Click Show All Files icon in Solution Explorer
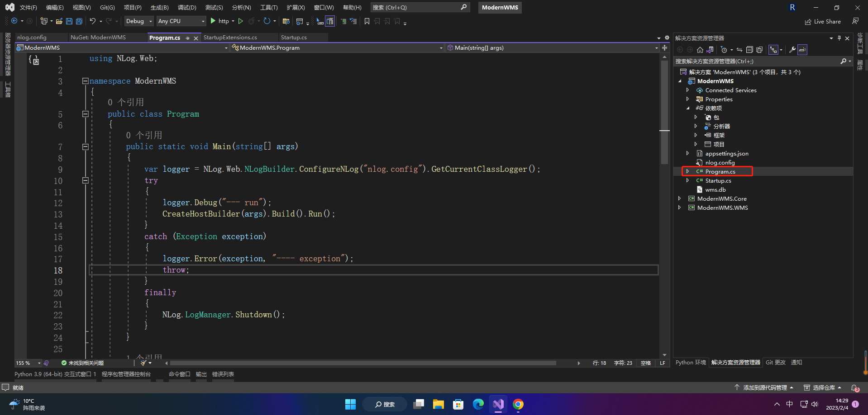Screen dimensions: 868x415 (x=759, y=50)
